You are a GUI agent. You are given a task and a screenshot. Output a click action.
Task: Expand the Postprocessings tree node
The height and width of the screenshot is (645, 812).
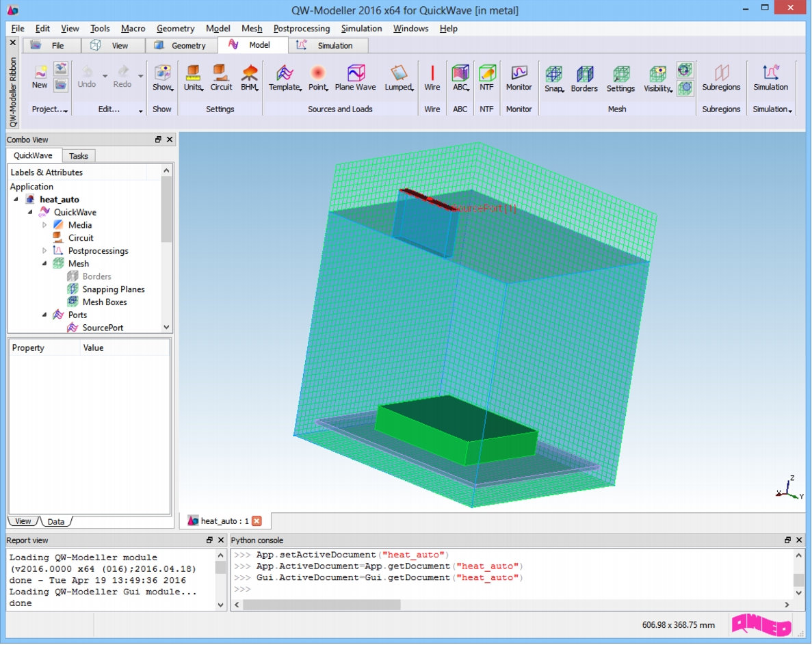click(x=44, y=250)
